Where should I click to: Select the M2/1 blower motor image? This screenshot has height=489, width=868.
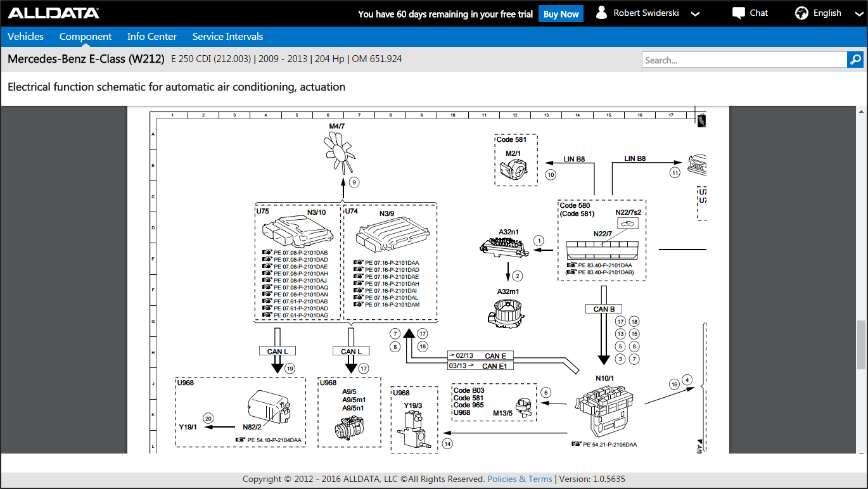[514, 169]
